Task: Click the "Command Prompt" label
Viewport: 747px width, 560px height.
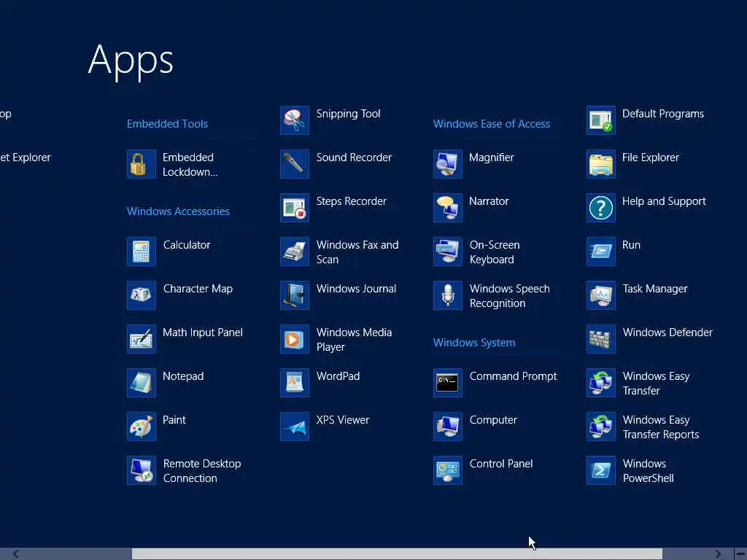Action: tap(513, 377)
